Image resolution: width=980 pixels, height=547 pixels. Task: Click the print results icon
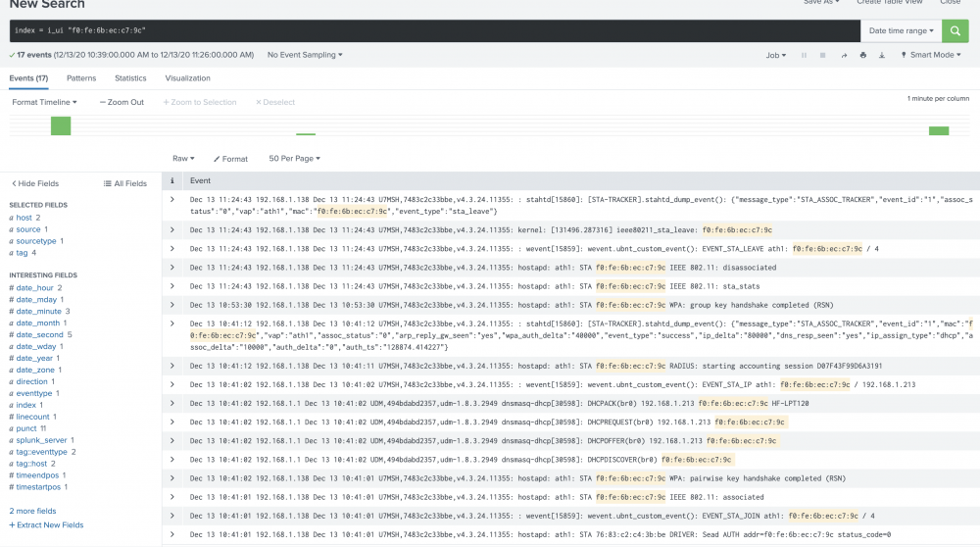[862, 56]
